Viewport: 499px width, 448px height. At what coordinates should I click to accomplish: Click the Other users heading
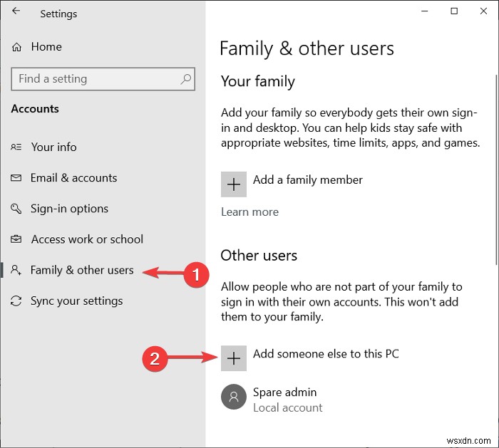click(259, 255)
